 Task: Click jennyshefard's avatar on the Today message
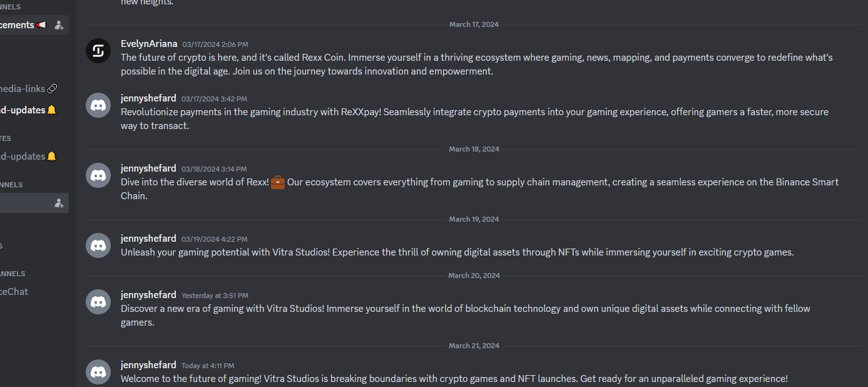[x=98, y=372]
